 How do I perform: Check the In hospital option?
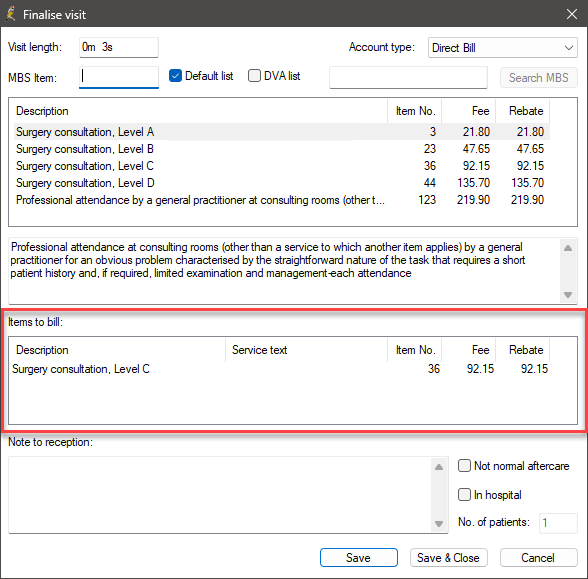(464, 495)
